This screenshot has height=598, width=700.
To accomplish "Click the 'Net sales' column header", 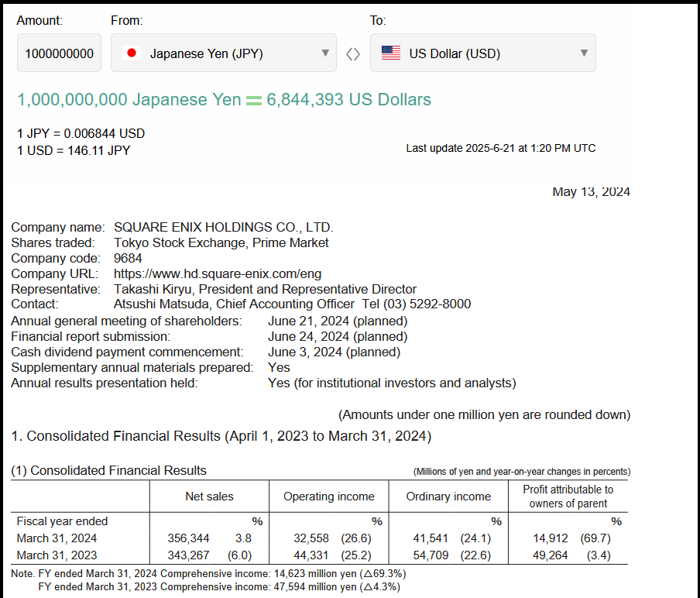I will pos(209,497).
